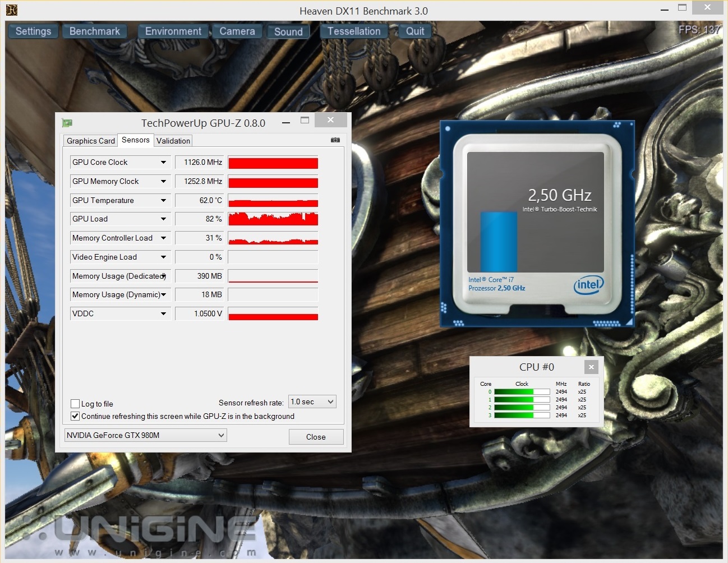This screenshot has width=728, height=563.
Task: Click the Intel logo on the Turbo Boost gadget
Action: click(588, 284)
